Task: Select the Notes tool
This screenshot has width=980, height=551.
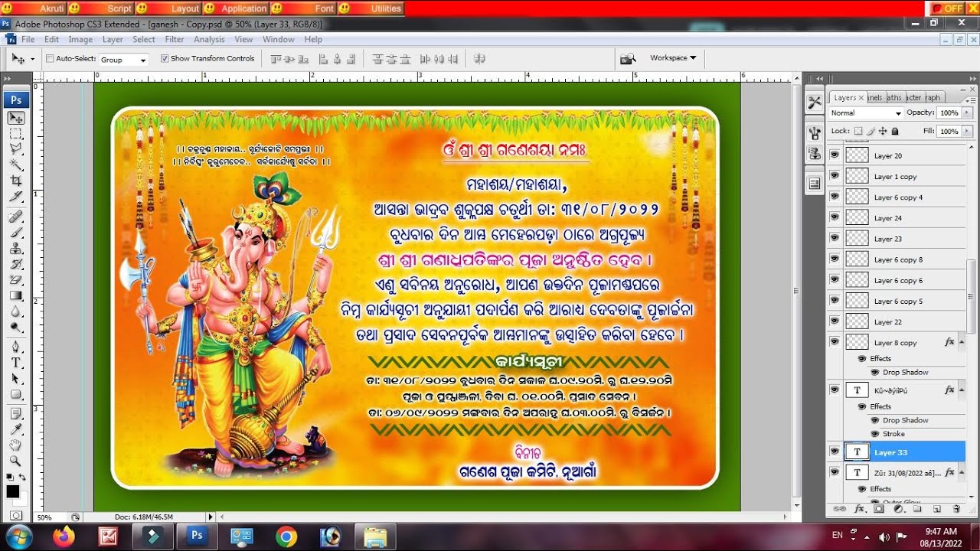Action: pos(15,414)
